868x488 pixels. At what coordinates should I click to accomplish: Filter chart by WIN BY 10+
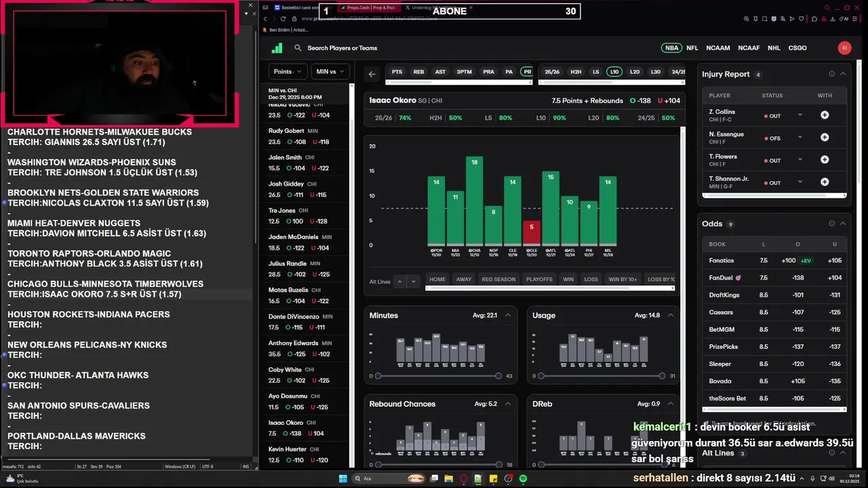click(623, 279)
